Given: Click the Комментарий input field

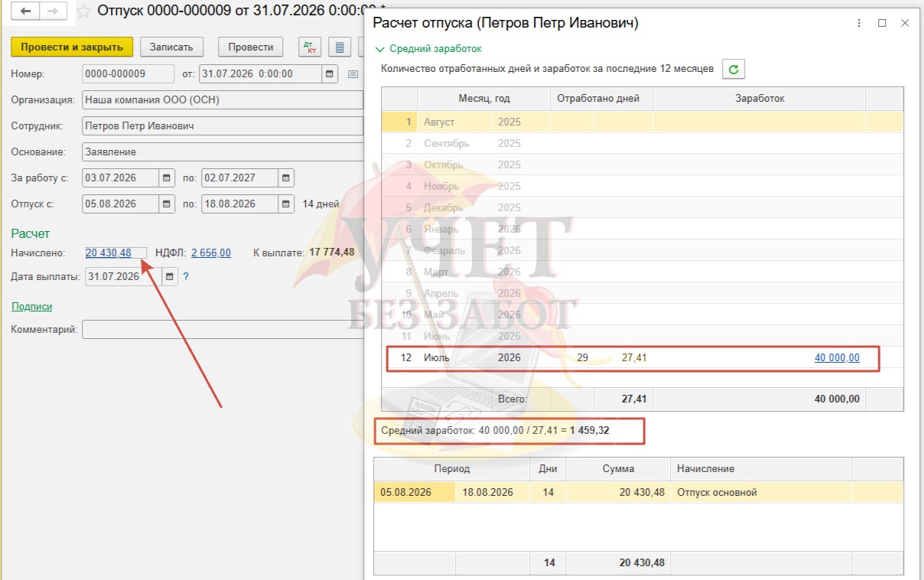Looking at the screenshot, I should (x=223, y=329).
